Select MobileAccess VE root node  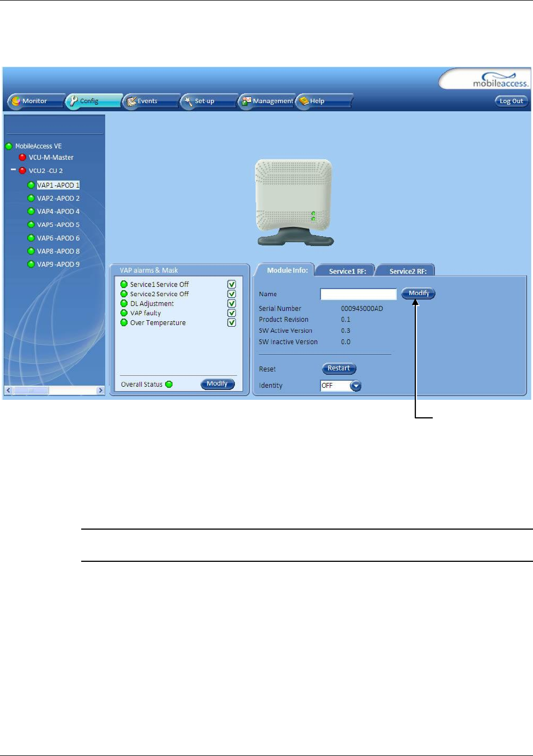(38, 146)
